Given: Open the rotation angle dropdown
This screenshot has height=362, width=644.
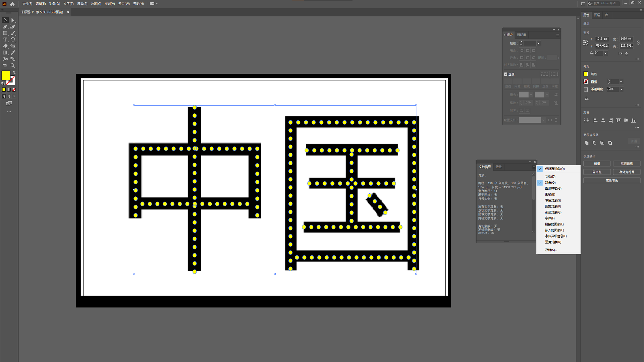Looking at the screenshot, I should (605, 53).
